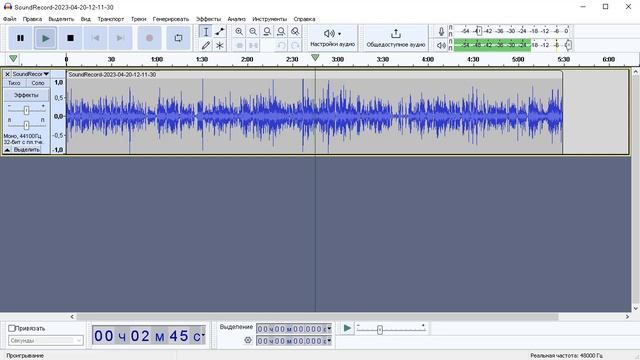
Task: Click the Redo arrow icon
Action: tap(295, 45)
